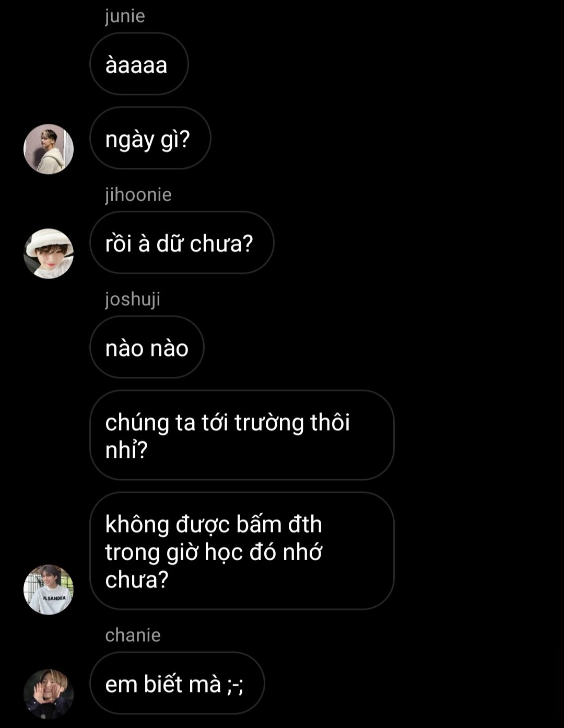Select the 'àaaaa' message bubble
Viewport: 564px width, 728px height.
[x=139, y=64]
